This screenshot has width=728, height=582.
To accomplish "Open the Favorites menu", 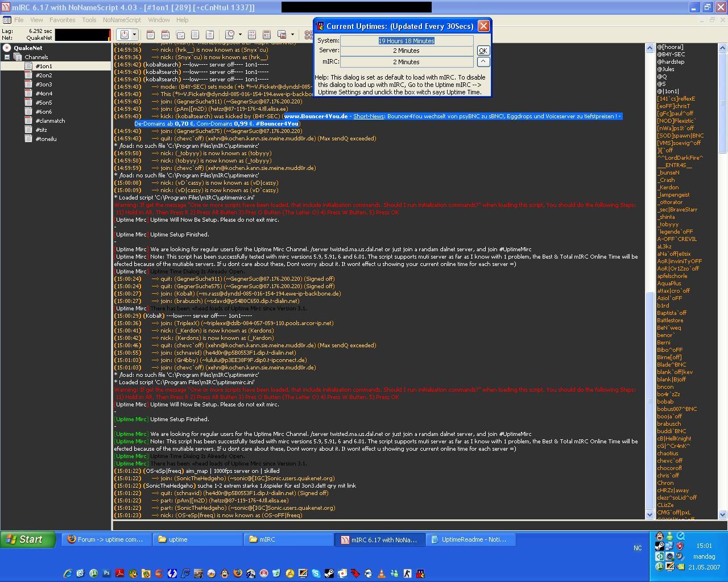I will coord(62,20).
